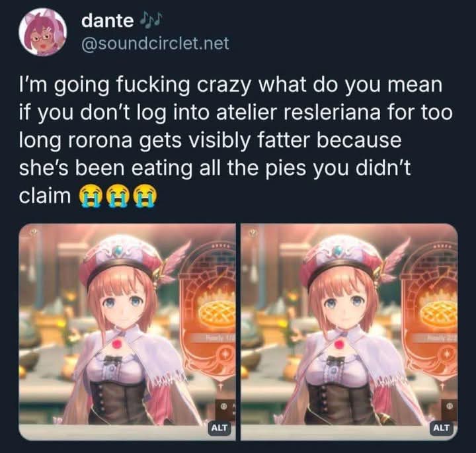476x453 pixels.
Task: Open the left Rorona screenshot
Action: coord(127,332)
